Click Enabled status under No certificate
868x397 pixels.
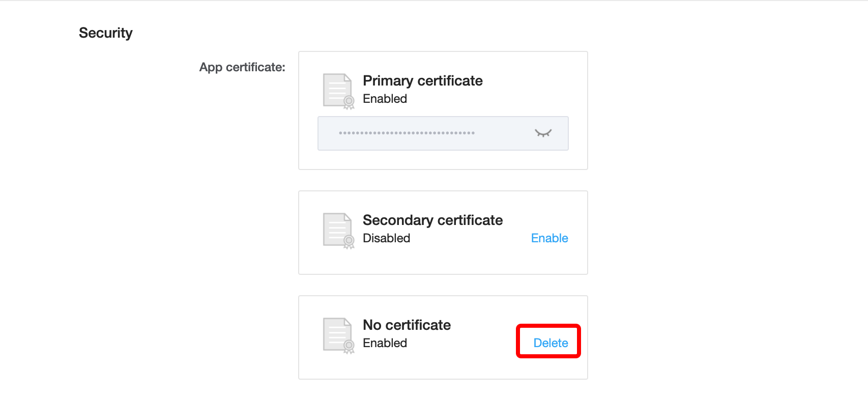[x=385, y=343]
